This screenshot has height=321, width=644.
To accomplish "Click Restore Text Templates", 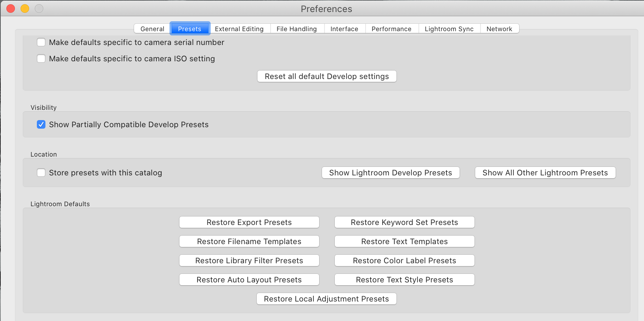I will (404, 241).
